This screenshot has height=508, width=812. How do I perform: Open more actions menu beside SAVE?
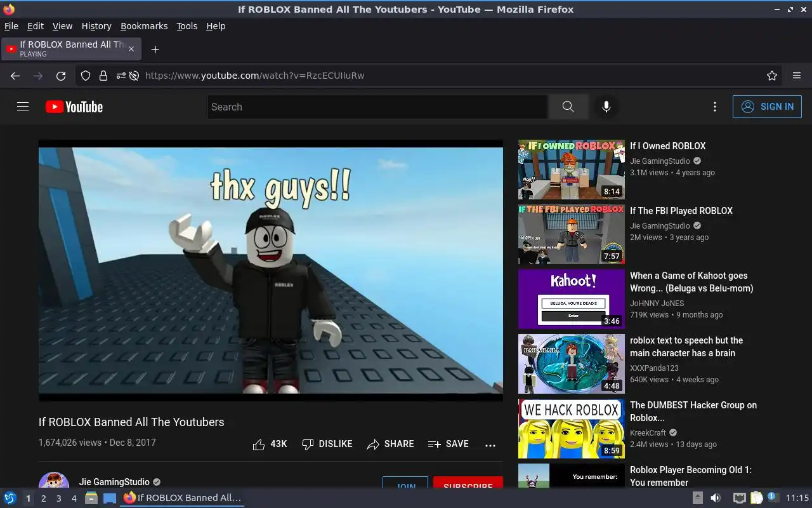pos(490,445)
